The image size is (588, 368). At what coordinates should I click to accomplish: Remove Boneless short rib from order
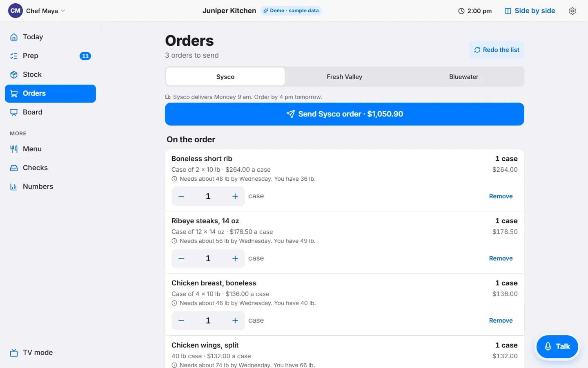pos(501,196)
